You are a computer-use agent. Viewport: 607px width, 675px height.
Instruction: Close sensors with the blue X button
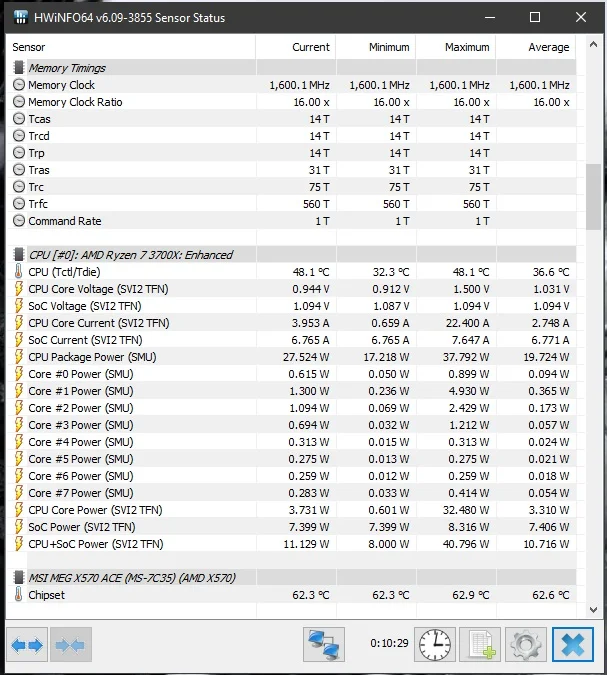(573, 644)
